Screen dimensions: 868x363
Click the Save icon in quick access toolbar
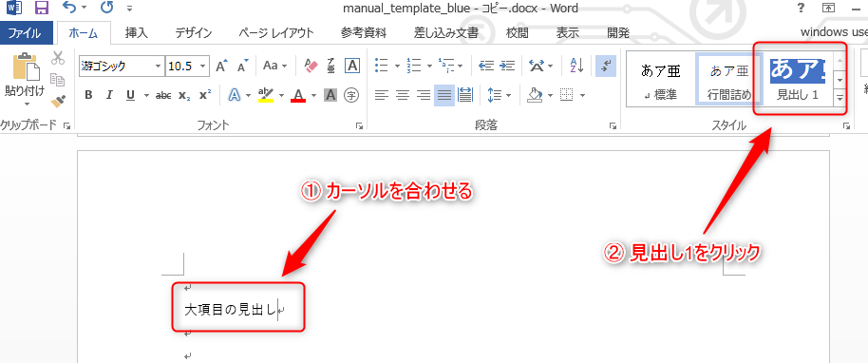tap(41, 8)
